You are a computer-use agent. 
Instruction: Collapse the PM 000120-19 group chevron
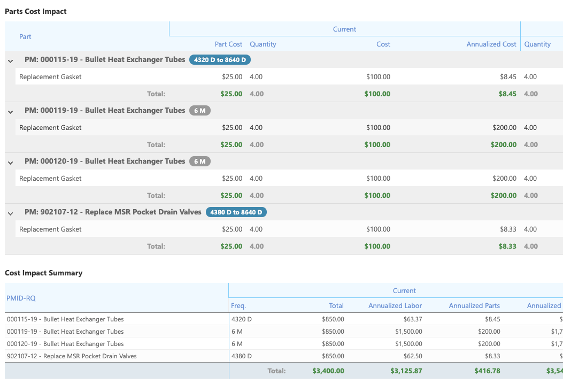(10, 163)
